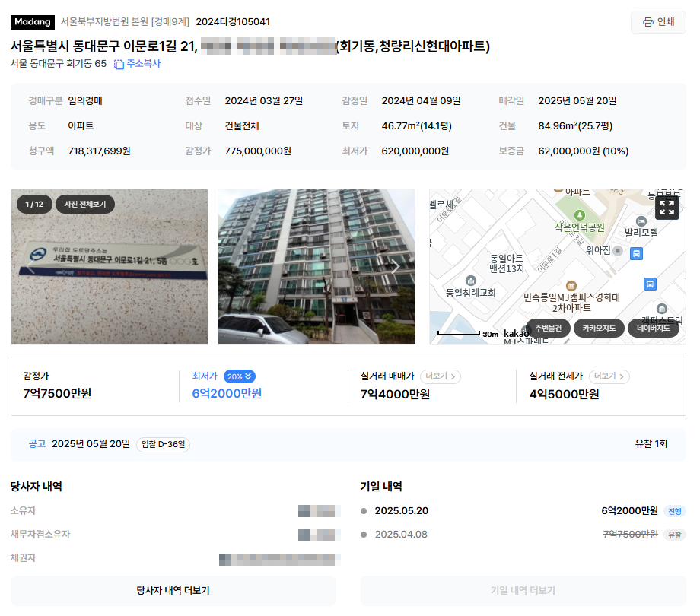Click the Madang logo
The image size is (700, 616).
tap(33, 22)
